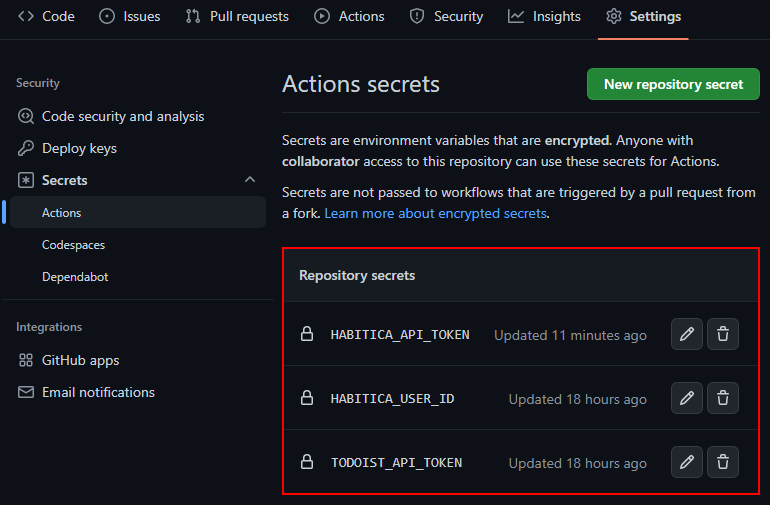
Task: Select Actions under Secrets in the sidebar
Action: click(x=138, y=212)
